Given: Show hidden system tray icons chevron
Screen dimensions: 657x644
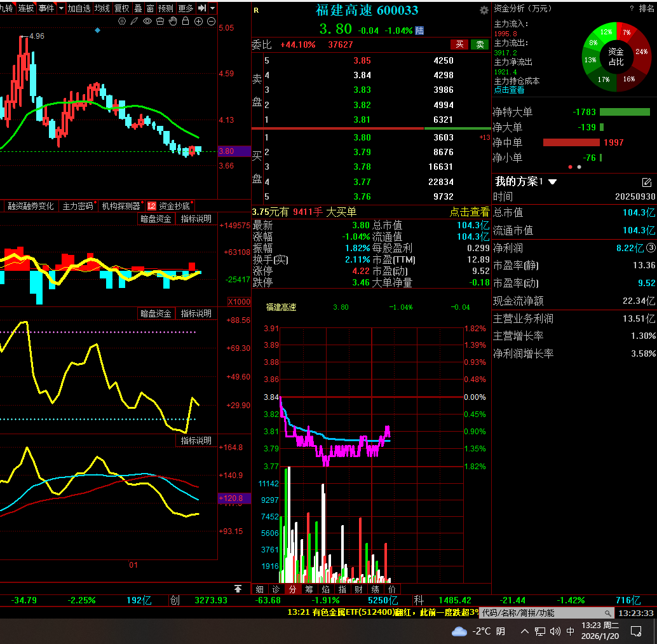Looking at the screenshot, I should click(524, 631).
